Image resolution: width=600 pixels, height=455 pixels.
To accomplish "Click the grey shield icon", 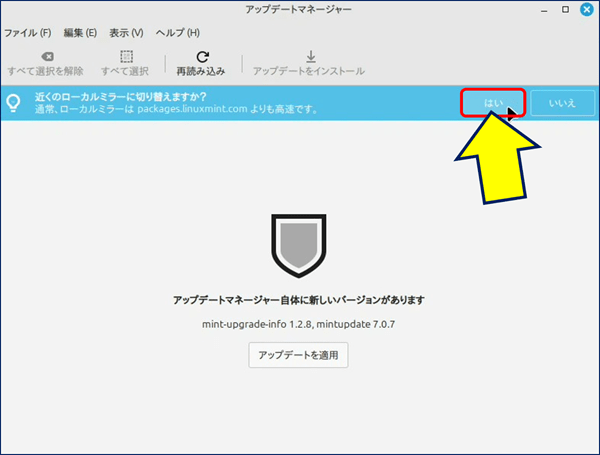I will pyautogui.click(x=299, y=246).
